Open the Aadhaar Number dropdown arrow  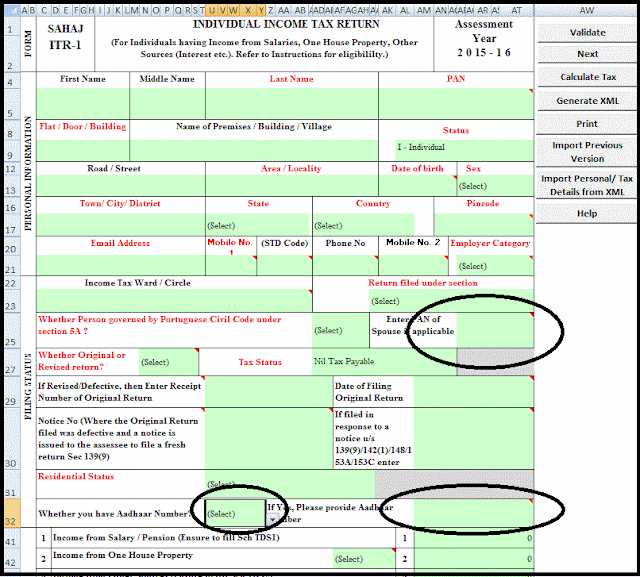272,519
